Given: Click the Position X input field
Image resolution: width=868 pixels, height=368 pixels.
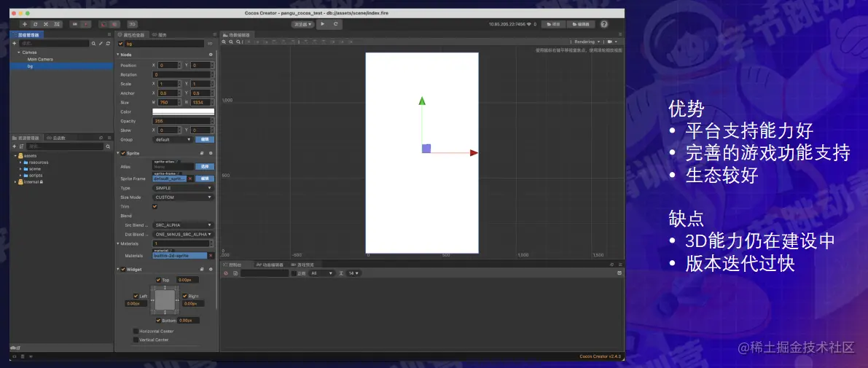Looking at the screenshot, I should 169,66.
